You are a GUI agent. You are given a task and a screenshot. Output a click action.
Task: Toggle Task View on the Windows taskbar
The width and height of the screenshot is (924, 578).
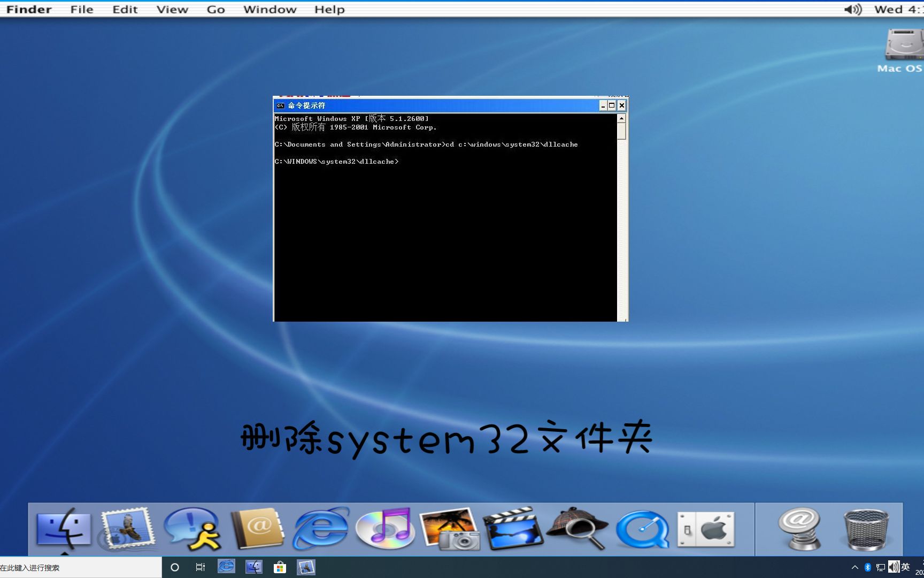coord(200,567)
